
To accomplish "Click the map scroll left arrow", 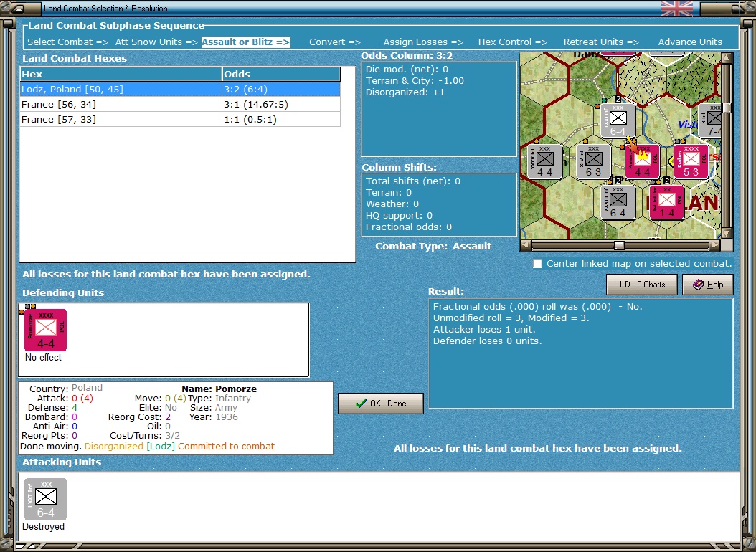I will 526,246.
